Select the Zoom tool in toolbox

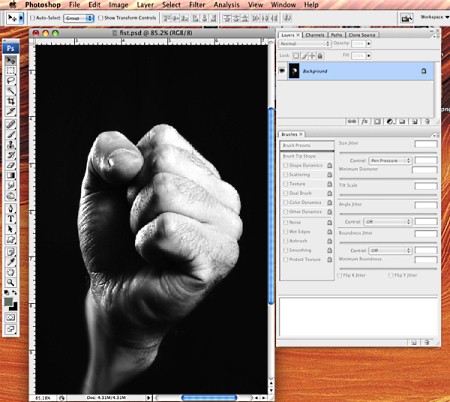(x=11, y=283)
